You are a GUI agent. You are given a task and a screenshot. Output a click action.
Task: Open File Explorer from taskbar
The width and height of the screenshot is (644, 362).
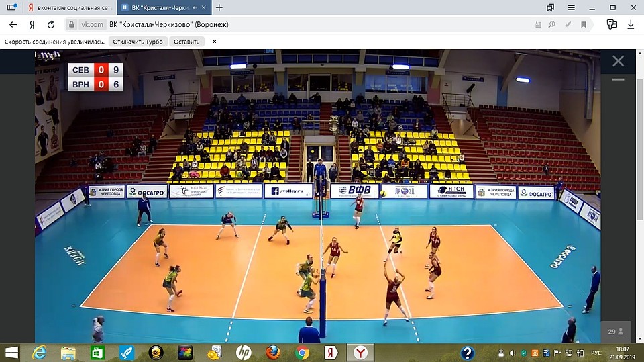click(68, 353)
